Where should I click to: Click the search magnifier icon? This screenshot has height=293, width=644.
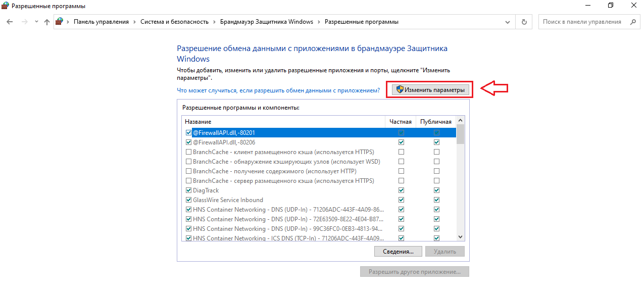(633, 22)
